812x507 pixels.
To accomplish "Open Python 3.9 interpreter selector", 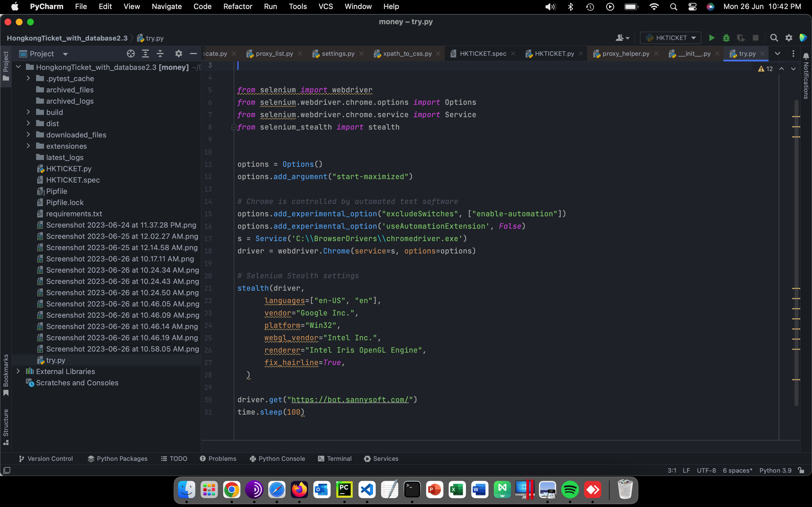I will pyautogui.click(x=775, y=470).
